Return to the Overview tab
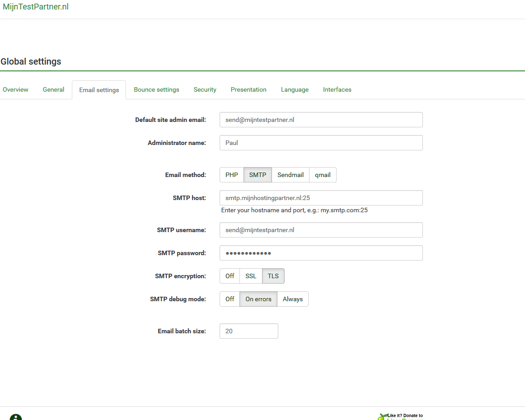 point(15,89)
